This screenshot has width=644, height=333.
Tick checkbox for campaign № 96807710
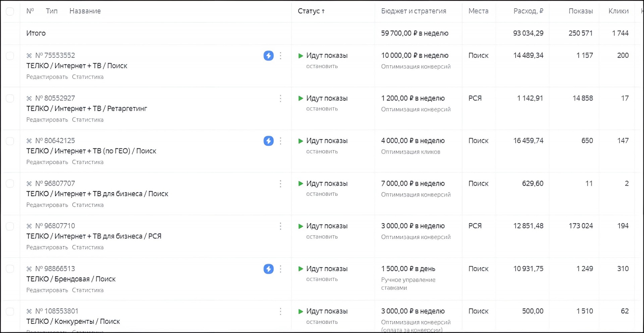click(x=10, y=226)
